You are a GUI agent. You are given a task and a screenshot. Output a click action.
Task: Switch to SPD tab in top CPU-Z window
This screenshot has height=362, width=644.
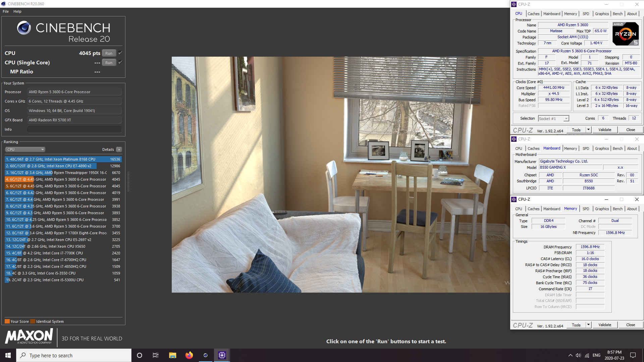pyautogui.click(x=586, y=14)
